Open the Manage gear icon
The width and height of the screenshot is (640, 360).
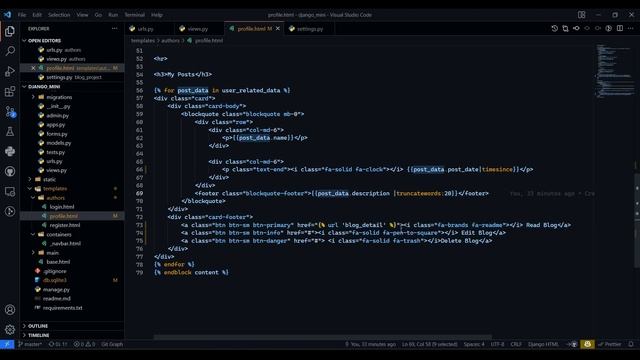tap(10, 329)
